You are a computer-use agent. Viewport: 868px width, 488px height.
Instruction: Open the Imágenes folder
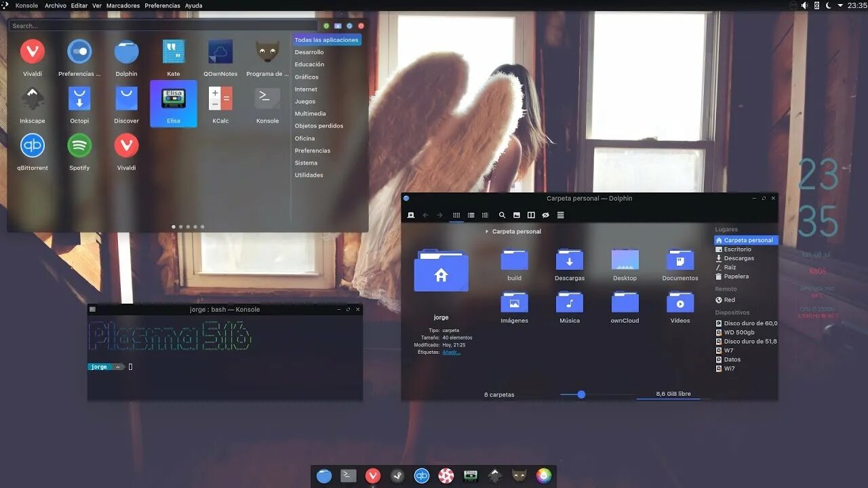click(x=514, y=307)
